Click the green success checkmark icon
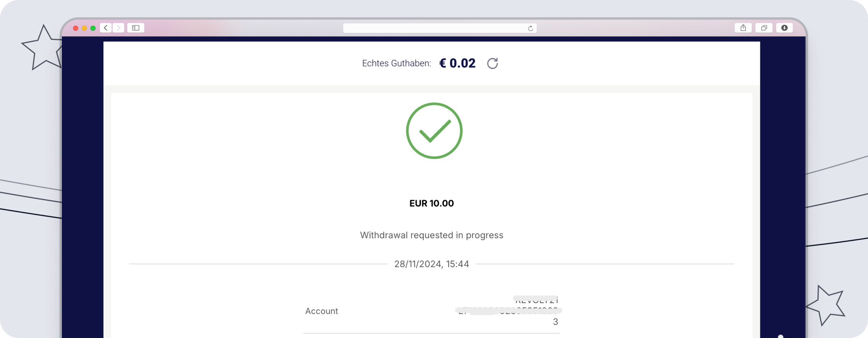This screenshot has width=868, height=338. [x=434, y=131]
